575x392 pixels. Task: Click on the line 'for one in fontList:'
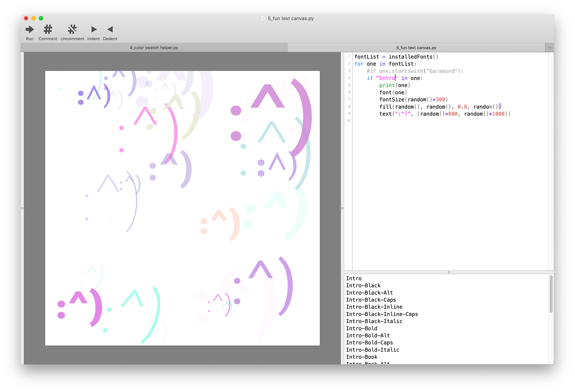pyautogui.click(x=385, y=64)
